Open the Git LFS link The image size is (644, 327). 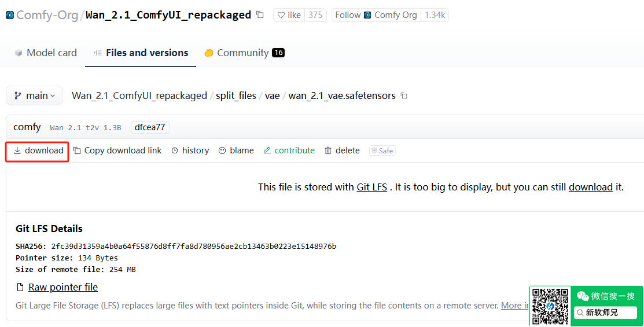point(371,187)
